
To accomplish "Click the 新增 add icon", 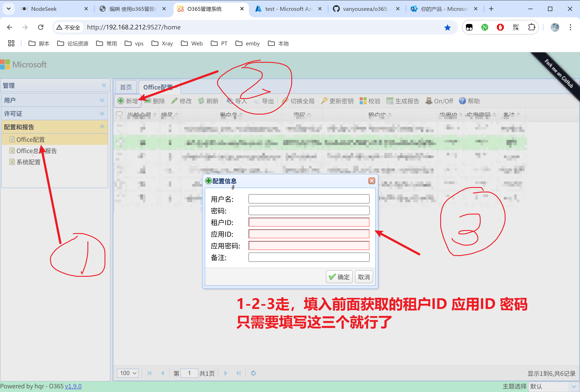I will 121,101.
